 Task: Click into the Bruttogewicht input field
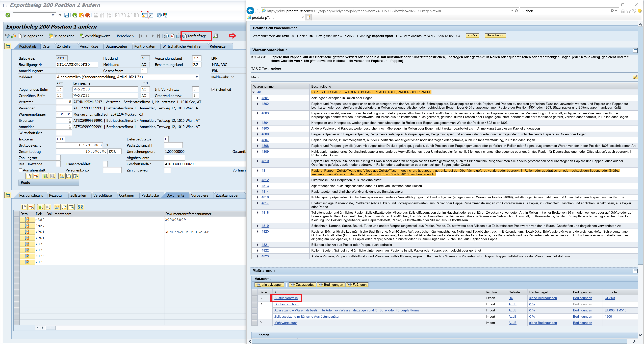[79, 145]
